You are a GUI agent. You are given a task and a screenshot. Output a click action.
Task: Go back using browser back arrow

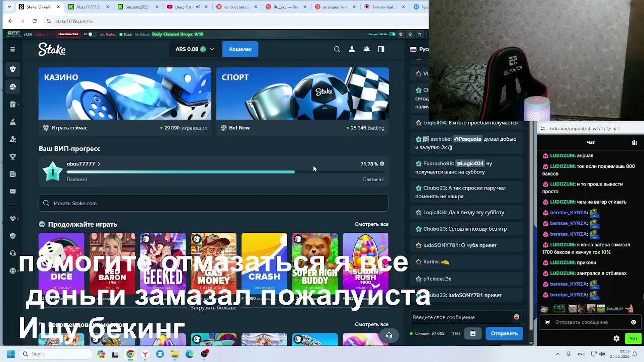[11, 21]
